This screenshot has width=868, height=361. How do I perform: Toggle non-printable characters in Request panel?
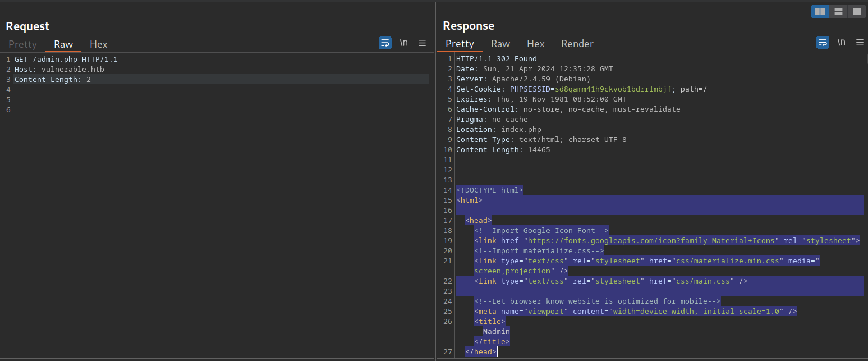pyautogui.click(x=403, y=43)
